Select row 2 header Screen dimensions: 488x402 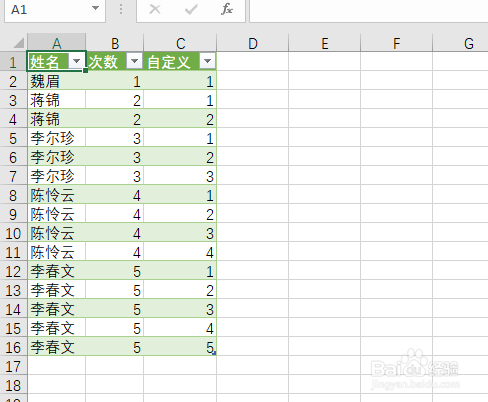pos(13,81)
